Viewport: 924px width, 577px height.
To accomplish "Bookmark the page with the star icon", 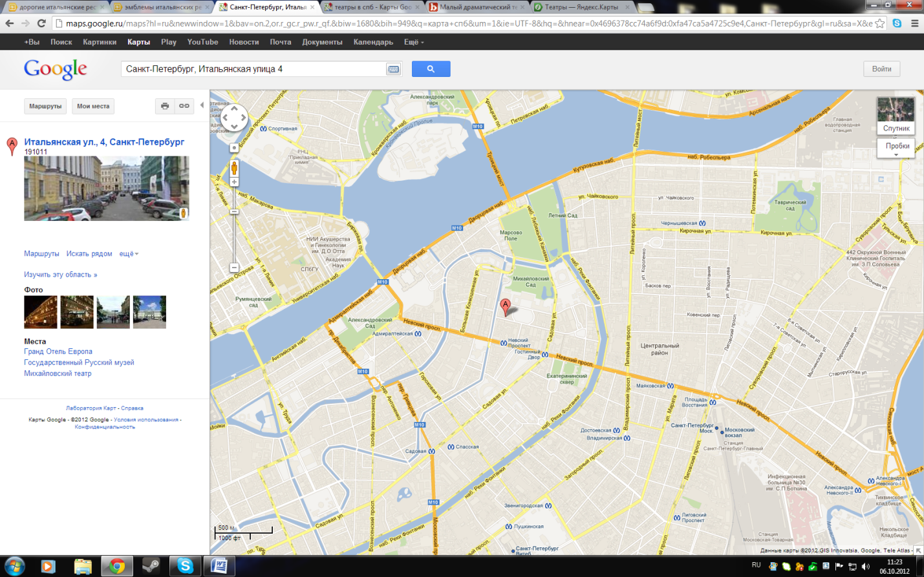I will 879,23.
